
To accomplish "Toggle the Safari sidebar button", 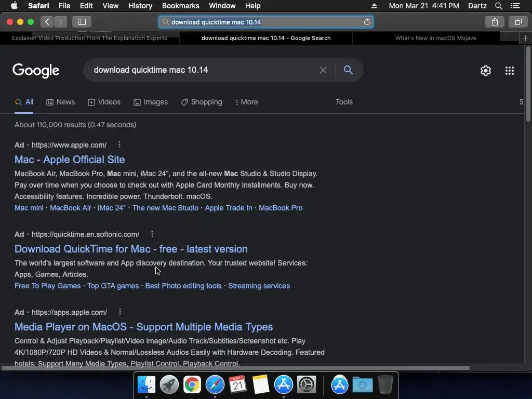I will (x=82, y=22).
